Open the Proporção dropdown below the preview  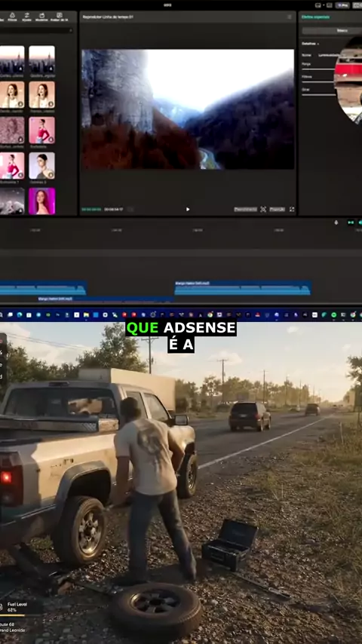pyautogui.click(x=277, y=209)
